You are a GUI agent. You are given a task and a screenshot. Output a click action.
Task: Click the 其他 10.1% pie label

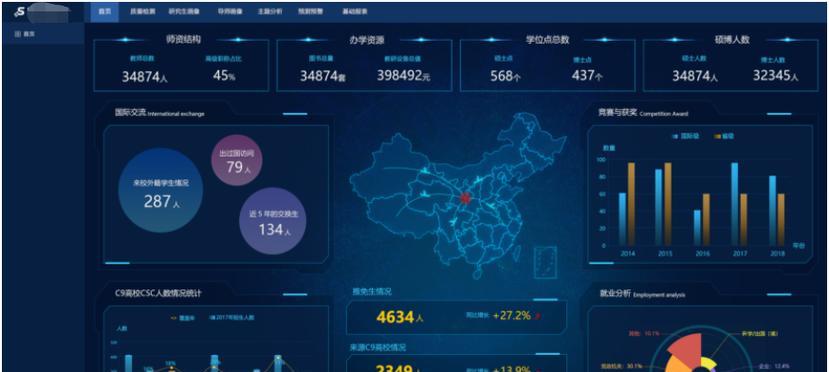(x=644, y=334)
